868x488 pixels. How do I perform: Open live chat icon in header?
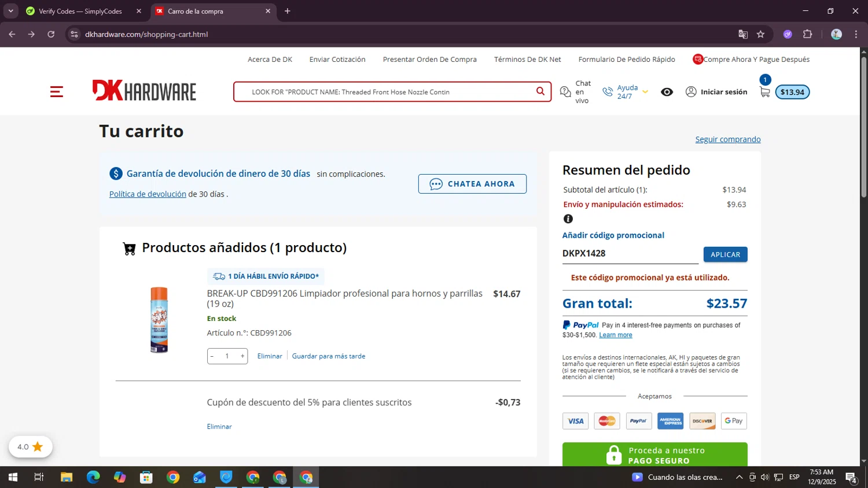565,92
